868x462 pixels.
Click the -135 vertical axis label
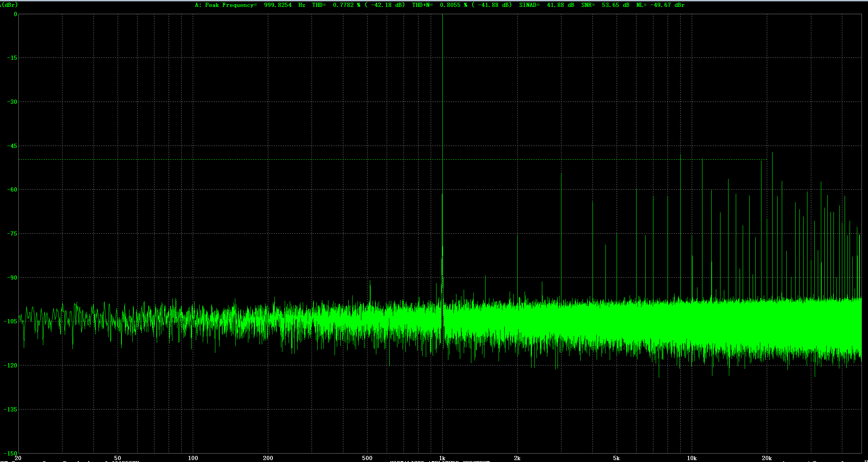click(11, 410)
